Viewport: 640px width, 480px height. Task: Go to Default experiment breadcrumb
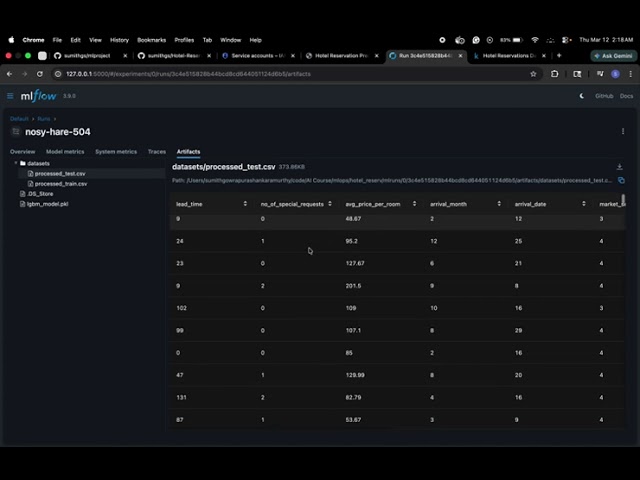coord(19,119)
